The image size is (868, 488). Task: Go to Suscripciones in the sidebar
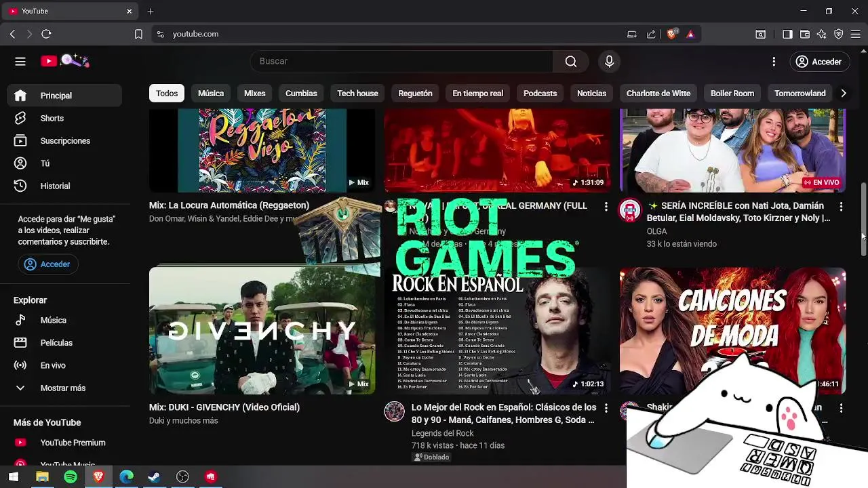coord(64,141)
